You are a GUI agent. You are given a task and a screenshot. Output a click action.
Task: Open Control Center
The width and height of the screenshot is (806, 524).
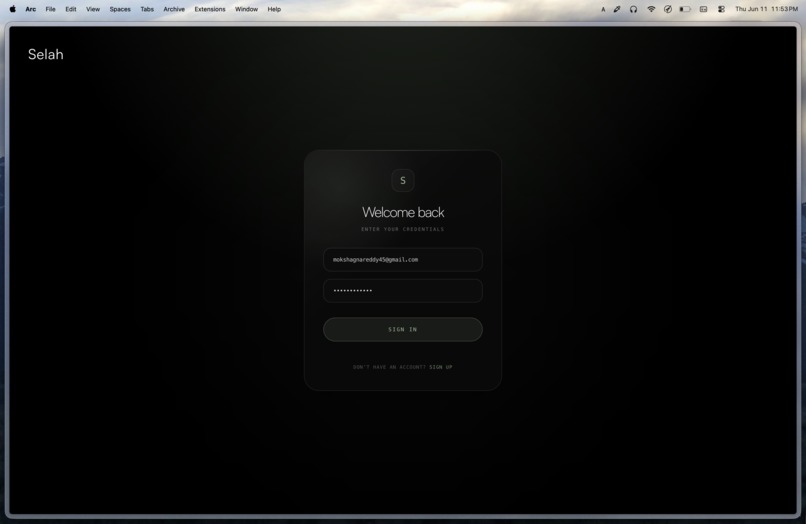point(721,9)
